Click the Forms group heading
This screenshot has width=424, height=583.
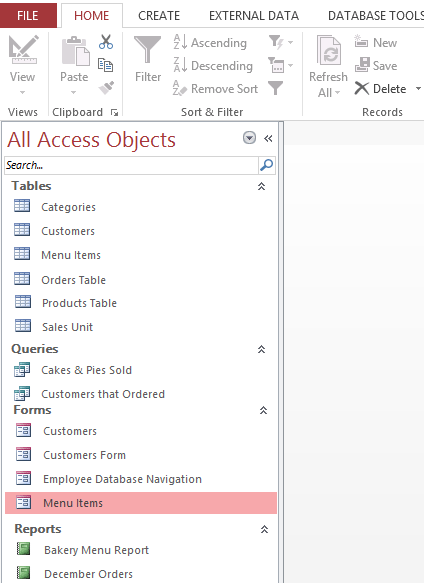(32, 410)
